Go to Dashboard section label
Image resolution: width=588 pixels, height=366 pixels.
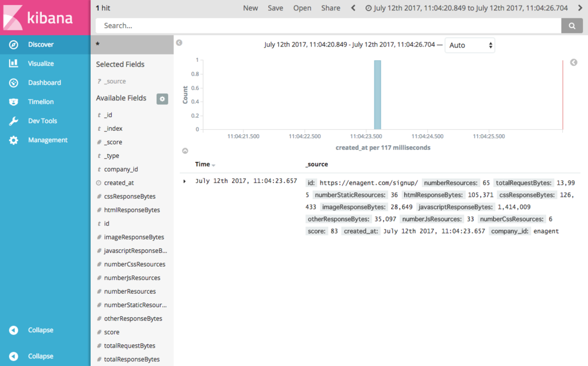[45, 83]
